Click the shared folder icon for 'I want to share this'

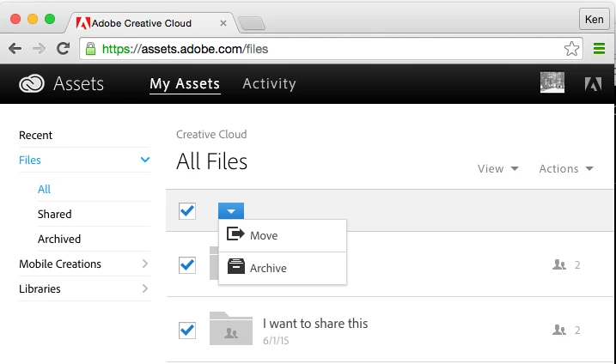pos(231,328)
